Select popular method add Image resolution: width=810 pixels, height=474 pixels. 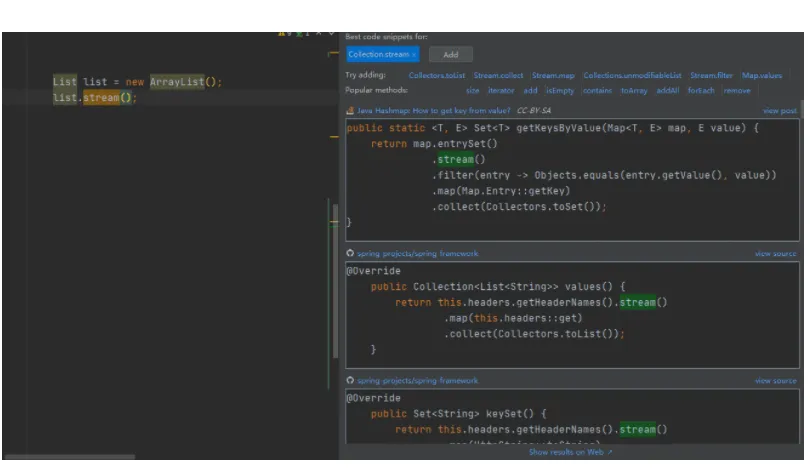click(530, 90)
